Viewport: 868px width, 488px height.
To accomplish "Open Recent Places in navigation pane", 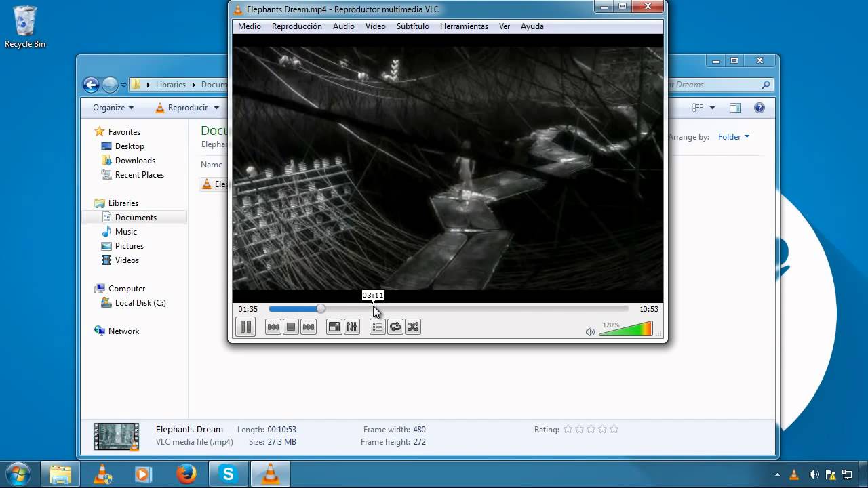I will (140, 175).
